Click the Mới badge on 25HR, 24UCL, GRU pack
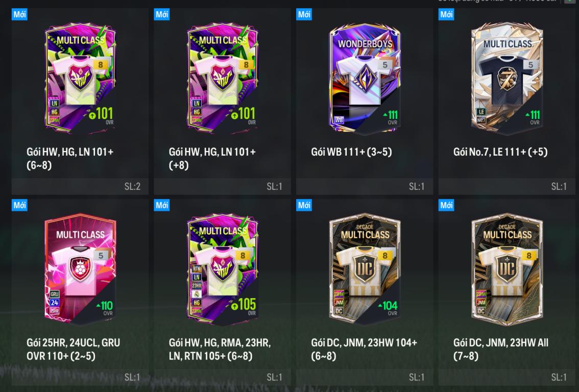The width and height of the screenshot is (579, 392). (x=19, y=205)
